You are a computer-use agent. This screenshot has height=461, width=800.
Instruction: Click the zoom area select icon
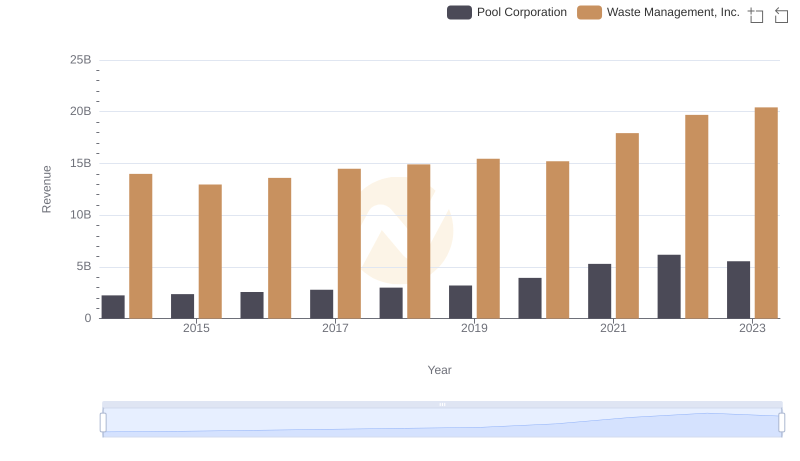756,15
